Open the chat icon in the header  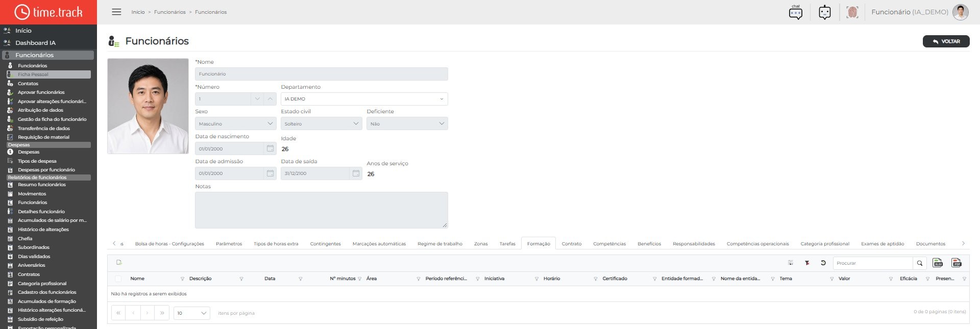(796, 12)
